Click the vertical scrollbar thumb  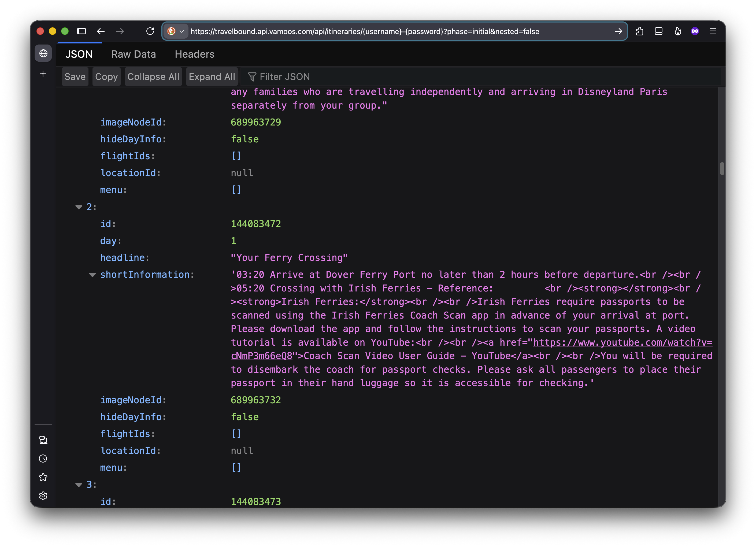coord(722,169)
